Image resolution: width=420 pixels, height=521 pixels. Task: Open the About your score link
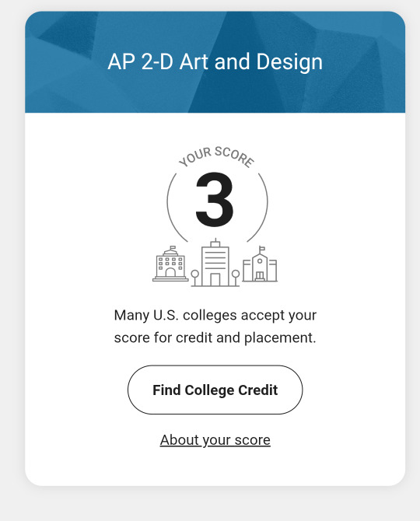[x=215, y=440]
